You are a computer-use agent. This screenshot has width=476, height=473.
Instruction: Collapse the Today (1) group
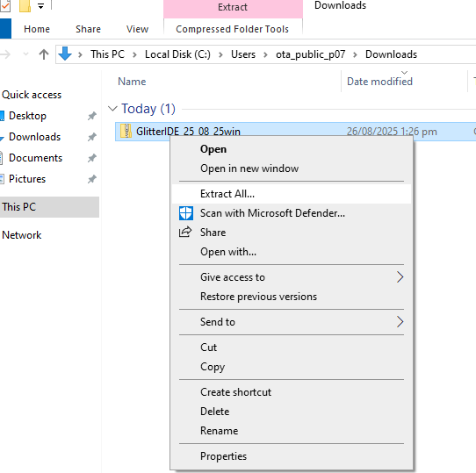(x=112, y=109)
